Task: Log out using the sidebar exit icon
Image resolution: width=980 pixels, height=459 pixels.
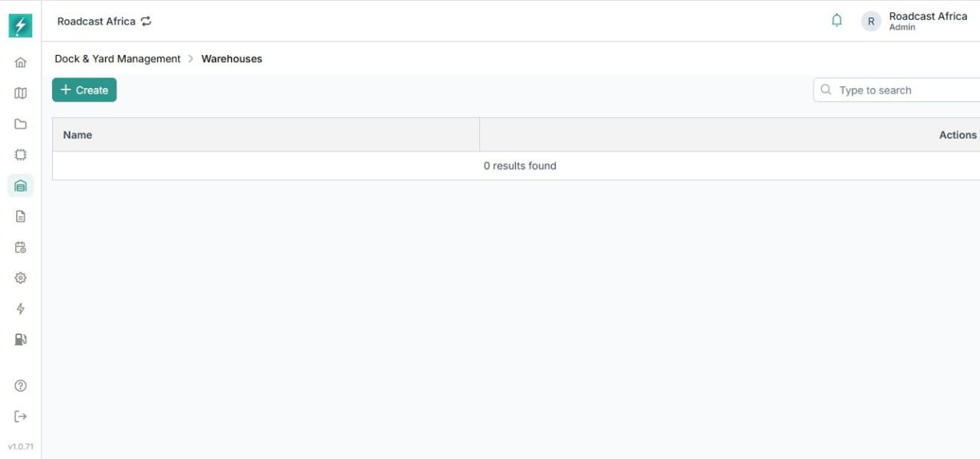Action: (x=20, y=415)
